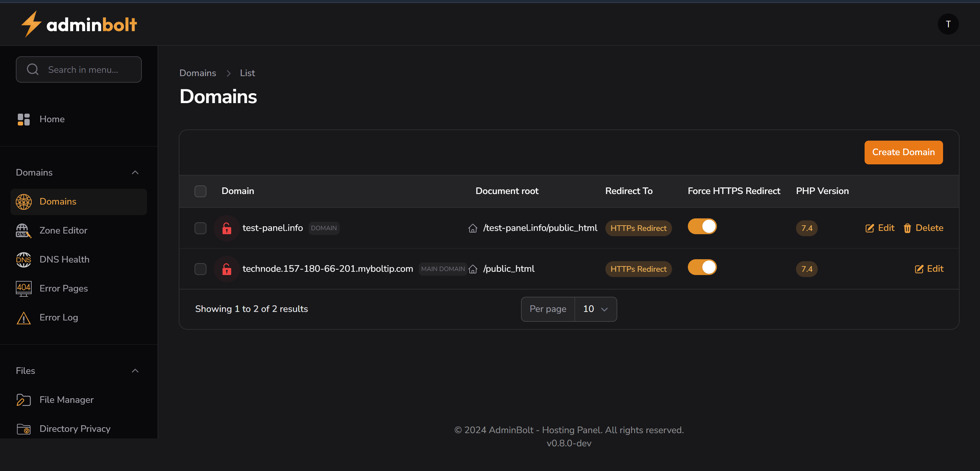The image size is (980, 471).
Task: Open the DNS Health globe icon
Action: (23, 260)
